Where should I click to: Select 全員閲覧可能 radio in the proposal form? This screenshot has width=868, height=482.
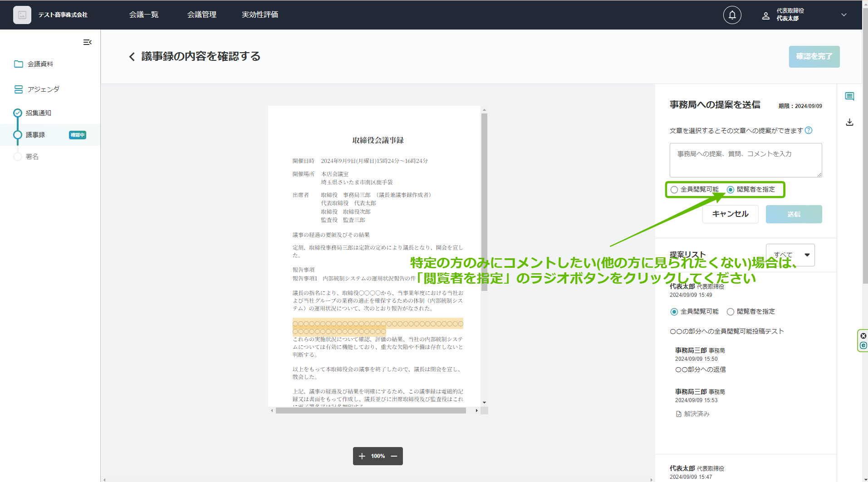click(675, 190)
